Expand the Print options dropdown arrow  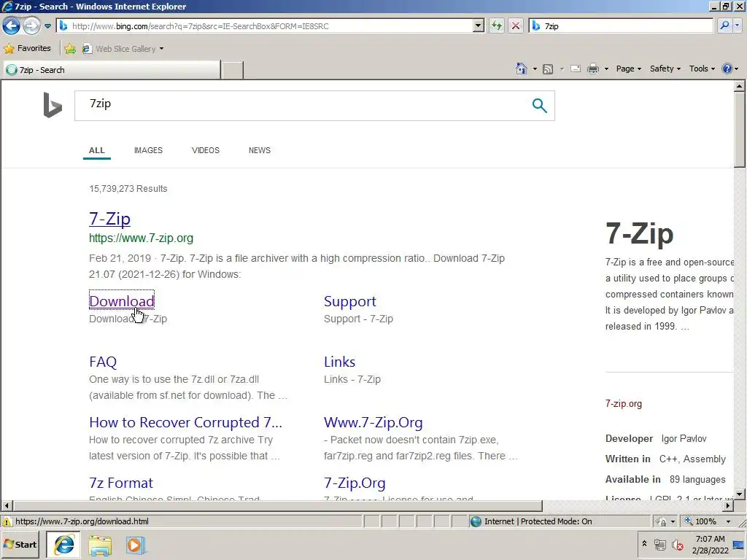(606, 69)
